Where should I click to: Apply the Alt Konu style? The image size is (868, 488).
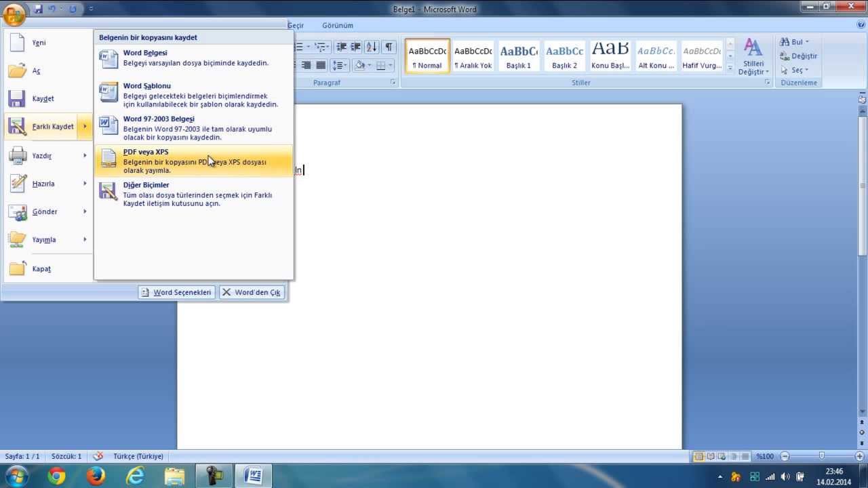pos(656,56)
